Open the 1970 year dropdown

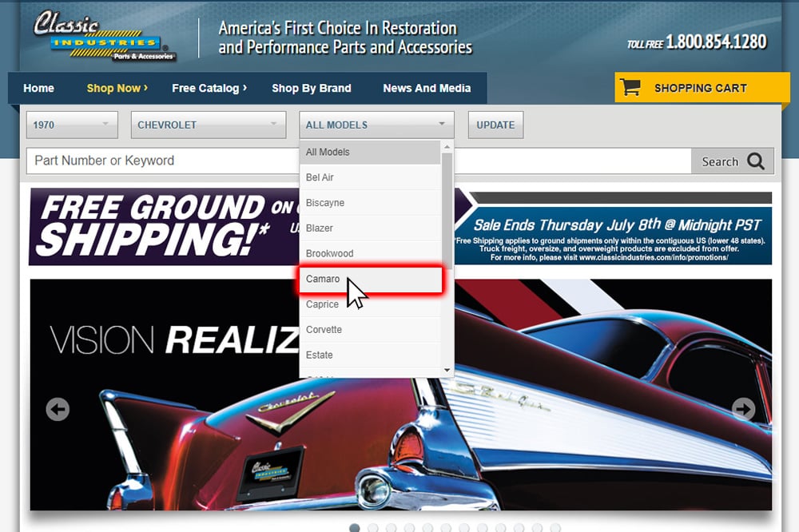[x=72, y=125]
